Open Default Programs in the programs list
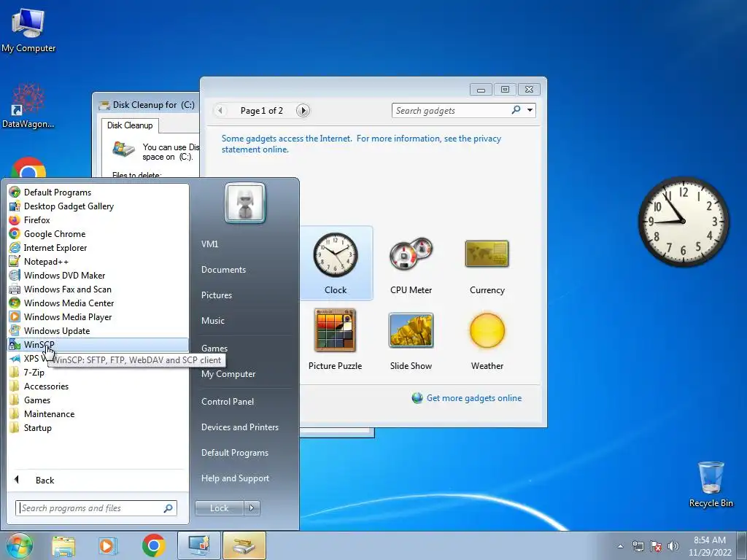This screenshot has height=560, width=747. point(98,192)
